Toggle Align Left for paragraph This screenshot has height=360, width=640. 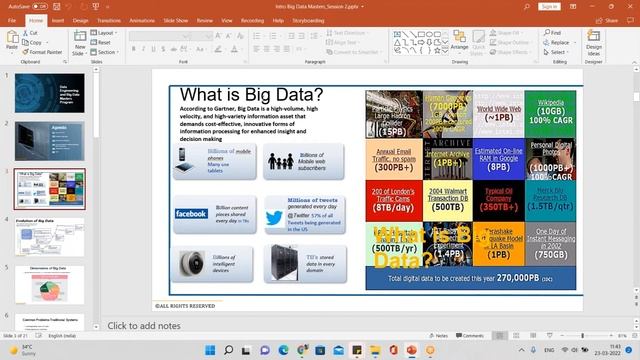point(256,49)
